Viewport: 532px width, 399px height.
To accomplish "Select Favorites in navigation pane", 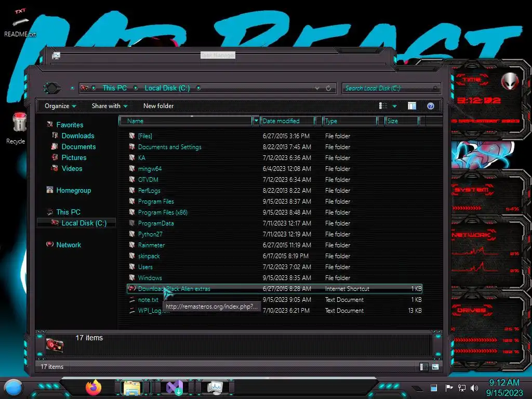I will (x=70, y=125).
